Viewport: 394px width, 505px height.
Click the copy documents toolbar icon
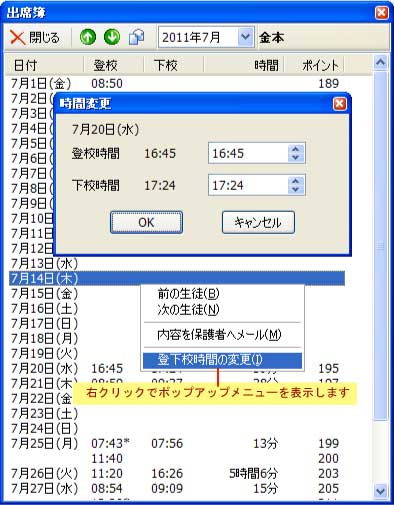(x=137, y=37)
